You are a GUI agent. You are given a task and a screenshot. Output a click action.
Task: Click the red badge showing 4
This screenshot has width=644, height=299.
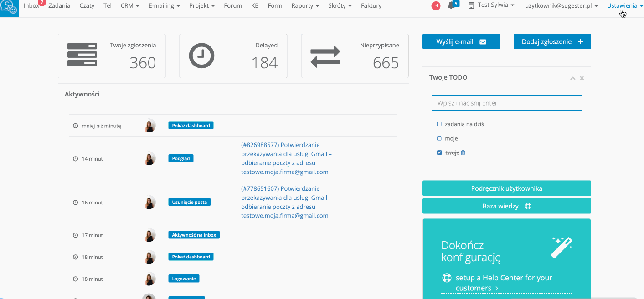coord(436,6)
